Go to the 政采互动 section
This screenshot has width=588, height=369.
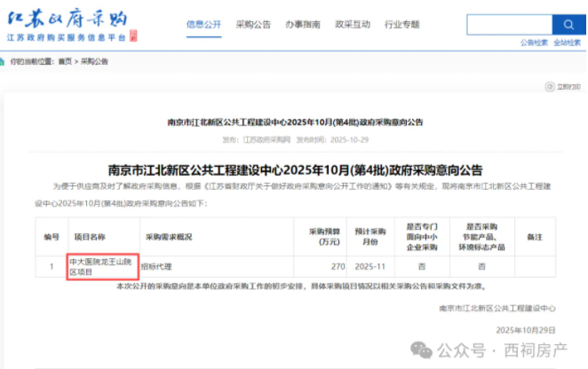(354, 24)
